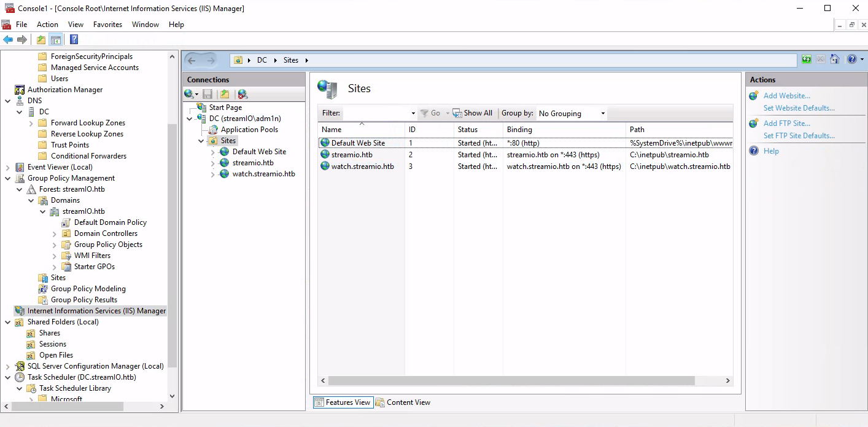Click the MMC Help toolbar icon
The height and width of the screenshot is (427, 868).
point(74,40)
